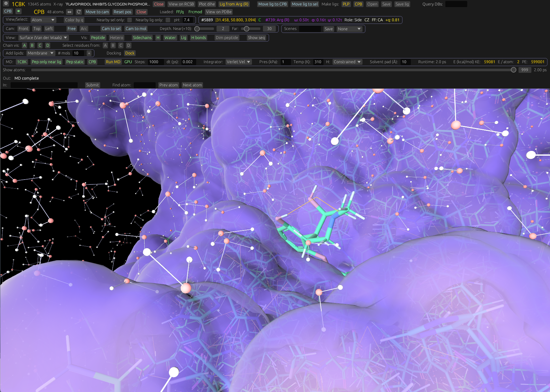Enable the 'Nearby lig only' checkbox
Viewport: 550px width, 392px height.
point(168,20)
